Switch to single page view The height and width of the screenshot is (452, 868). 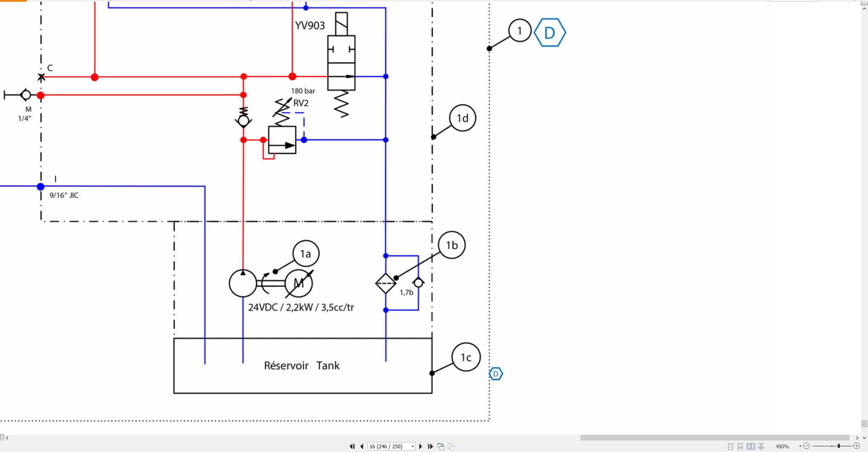[731, 447]
